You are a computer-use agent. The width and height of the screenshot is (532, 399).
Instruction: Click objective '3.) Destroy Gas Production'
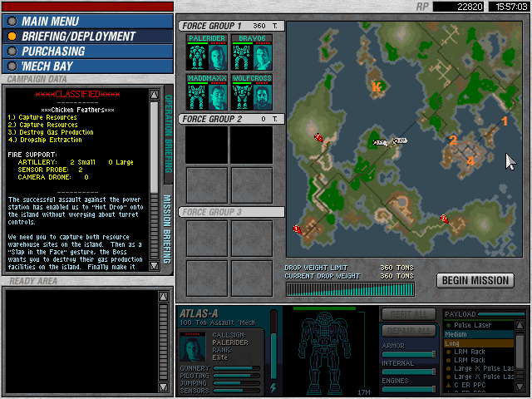tap(51, 132)
